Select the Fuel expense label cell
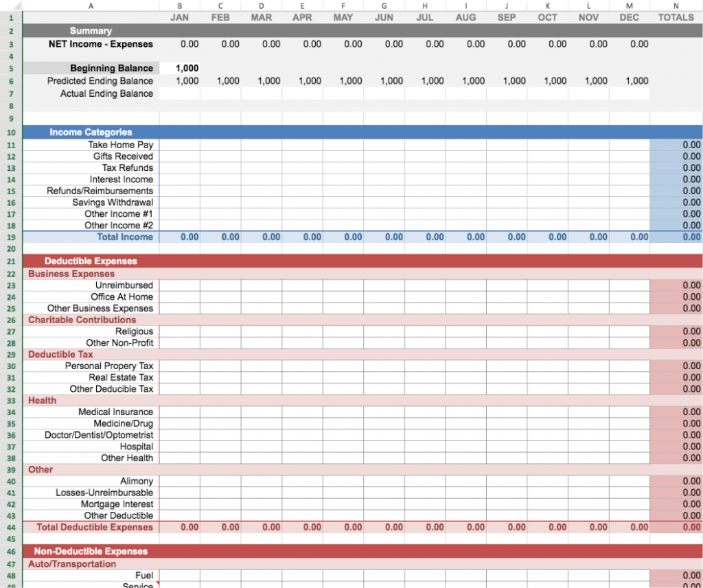Image resolution: width=703 pixels, height=588 pixels. (x=144, y=575)
